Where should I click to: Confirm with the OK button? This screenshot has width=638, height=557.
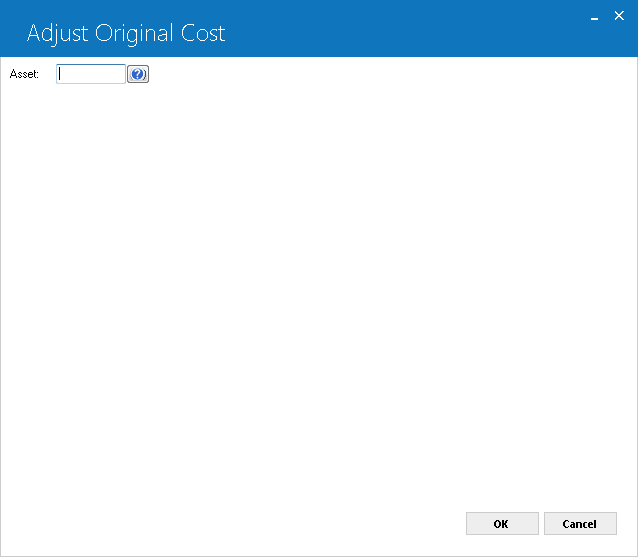[502, 524]
